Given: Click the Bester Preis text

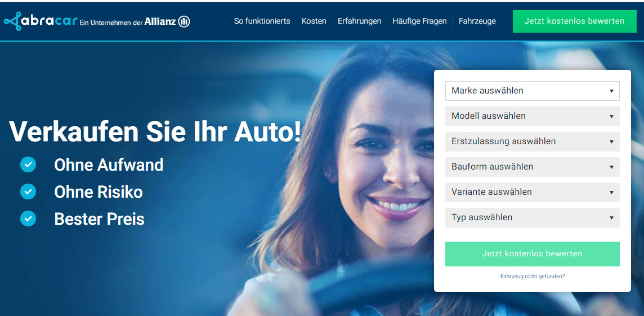Looking at the screenshot, I should [100, 219].
